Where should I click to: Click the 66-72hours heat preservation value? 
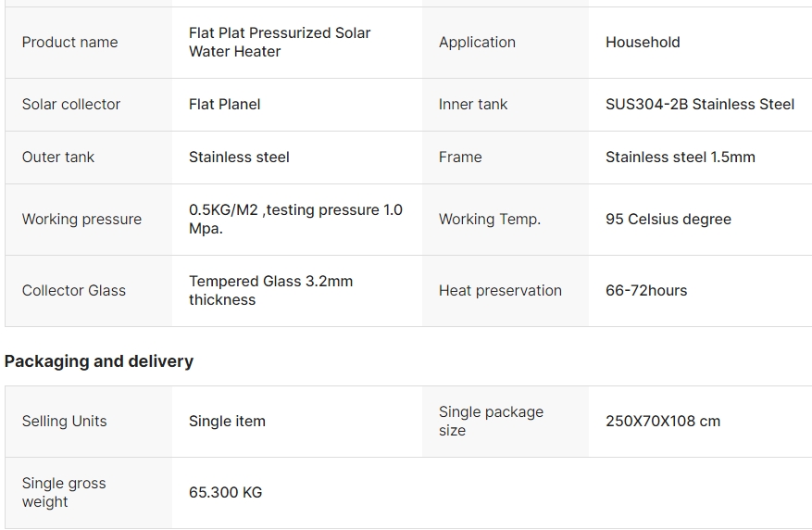646,291
